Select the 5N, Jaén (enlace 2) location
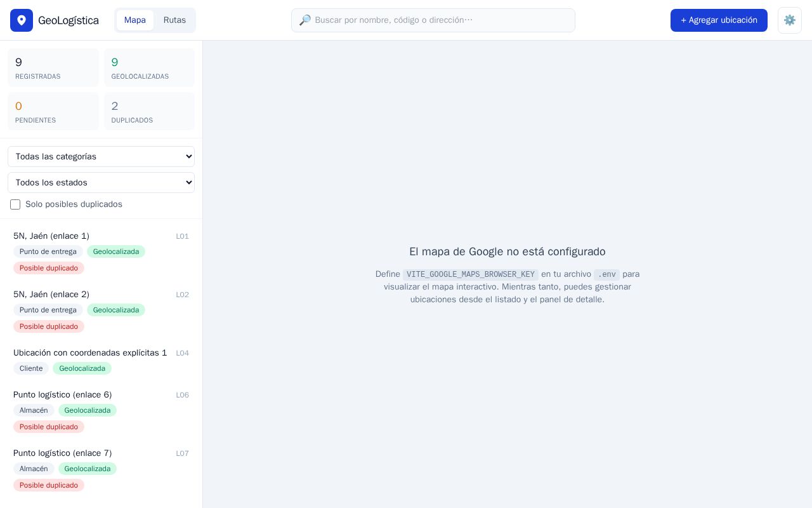Viewport: 812px width, 508px height. 101,311
